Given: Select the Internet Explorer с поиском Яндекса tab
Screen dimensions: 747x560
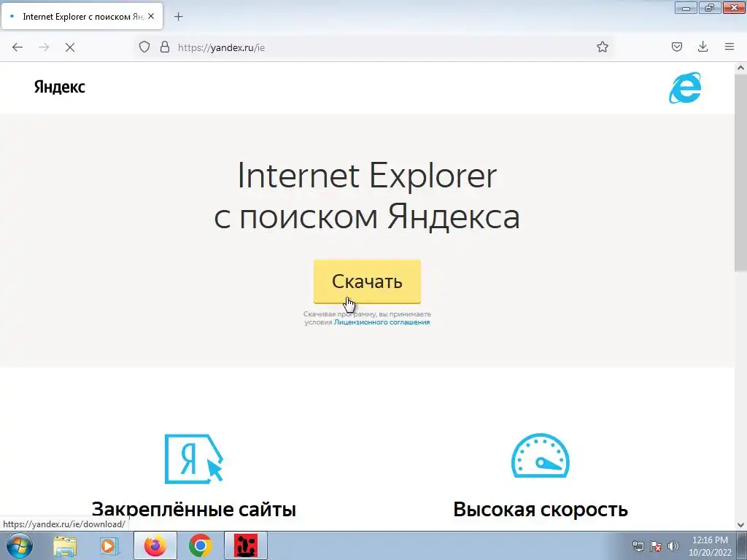Looking at the screenshot, I should 82,17.
